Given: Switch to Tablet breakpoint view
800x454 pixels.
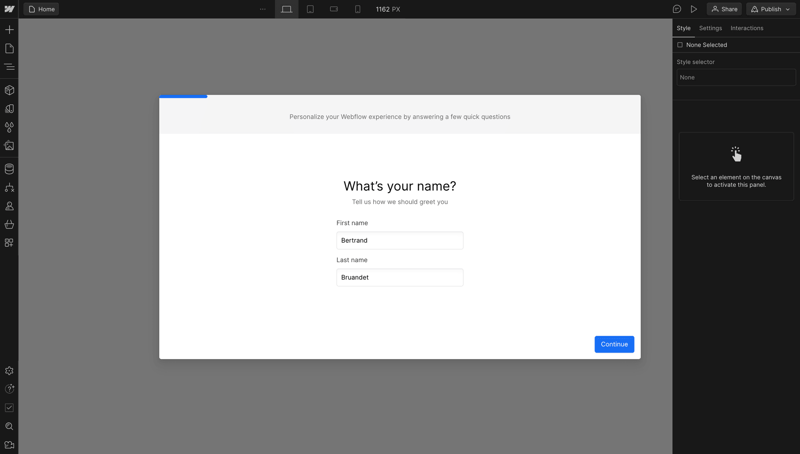Looking at the screenshot, I should 310,9.
